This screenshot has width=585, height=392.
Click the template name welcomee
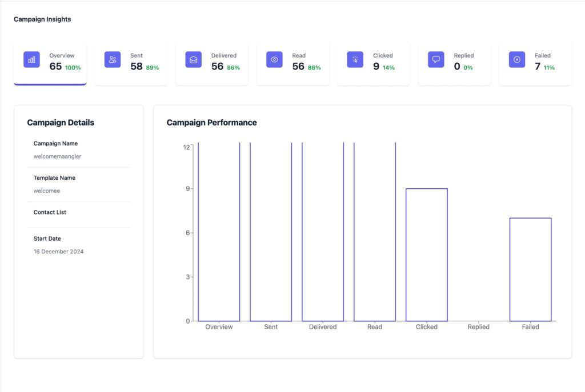[47, 191]
